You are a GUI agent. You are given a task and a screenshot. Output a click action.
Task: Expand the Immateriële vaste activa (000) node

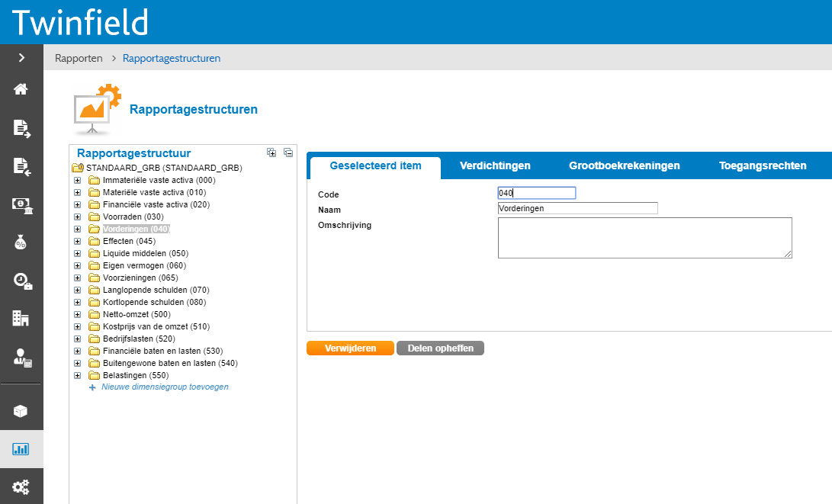tap(77, 181)
